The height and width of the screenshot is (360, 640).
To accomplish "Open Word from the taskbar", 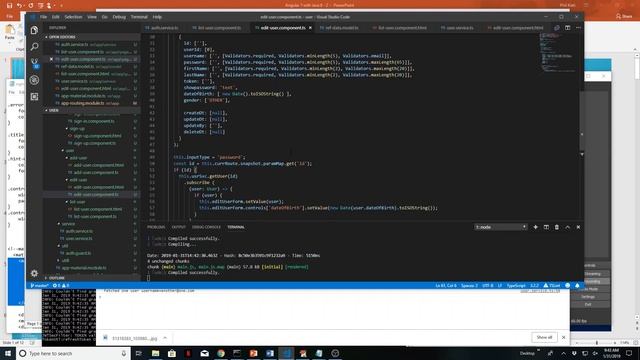I will tap(270, 353).
